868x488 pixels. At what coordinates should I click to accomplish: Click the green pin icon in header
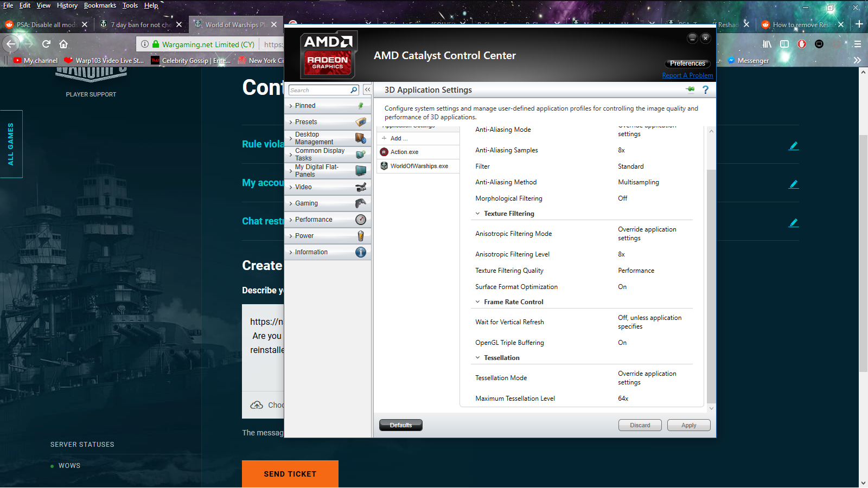coord(690,89)
